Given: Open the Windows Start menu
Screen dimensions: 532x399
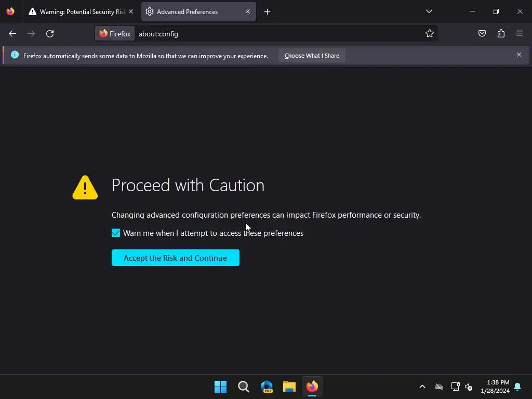Looking at the screenshot, I should point(220,387).
